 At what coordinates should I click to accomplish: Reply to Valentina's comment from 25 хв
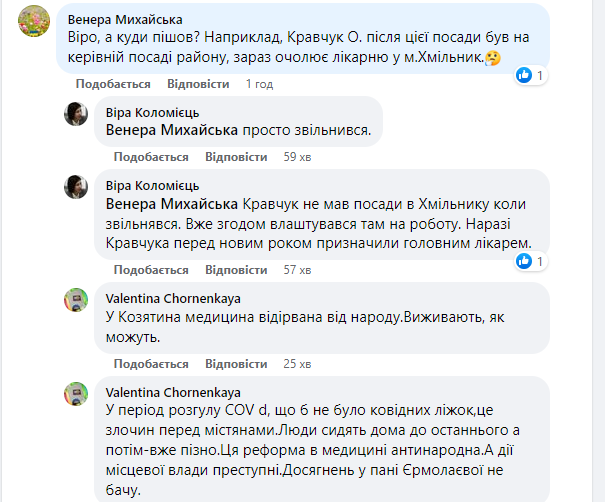236,364
